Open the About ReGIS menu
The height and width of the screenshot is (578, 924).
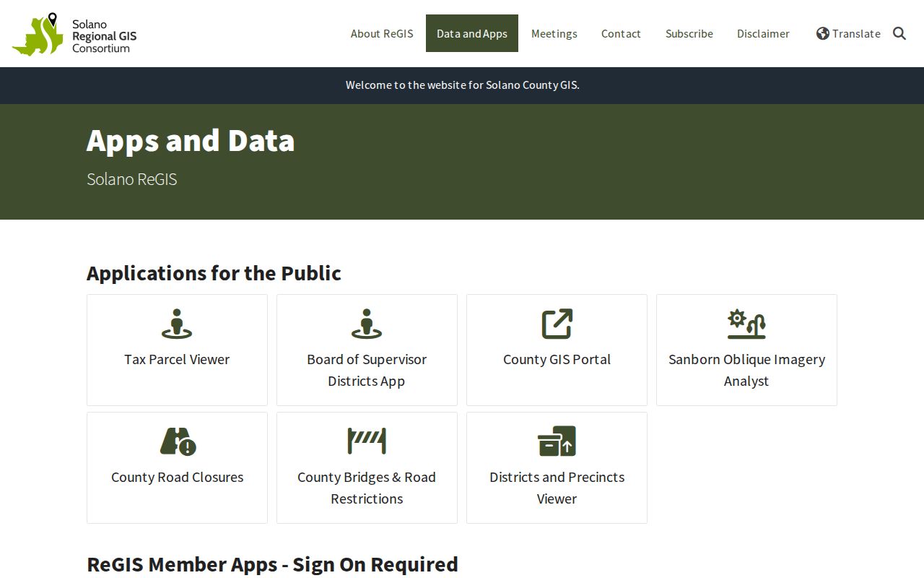tap(382, 33)
